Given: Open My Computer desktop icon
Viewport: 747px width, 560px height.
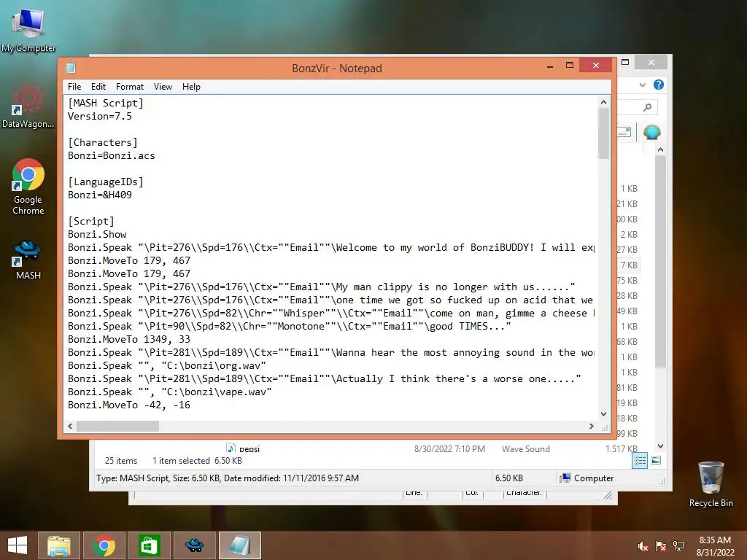Looking at the screenshot, I should point(28,30).
